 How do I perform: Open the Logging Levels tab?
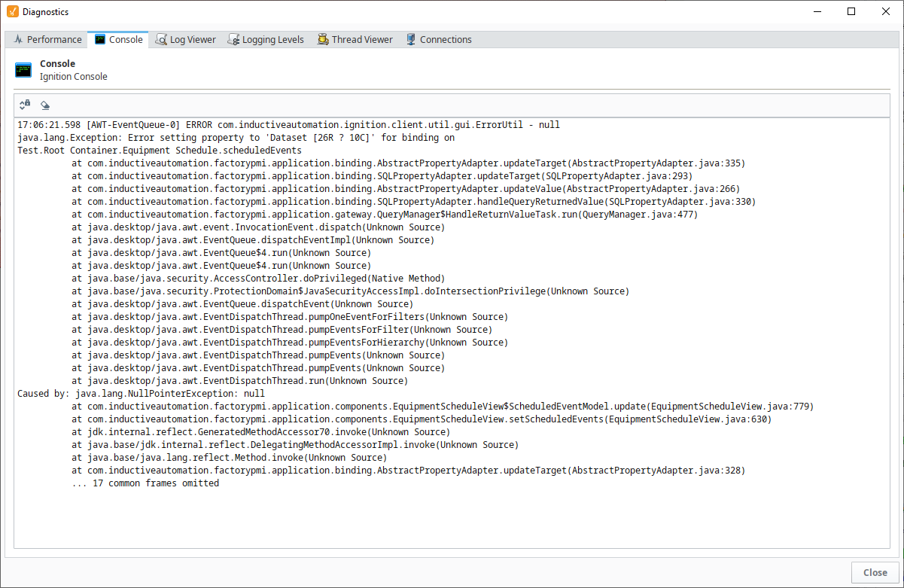pos(266,39)
